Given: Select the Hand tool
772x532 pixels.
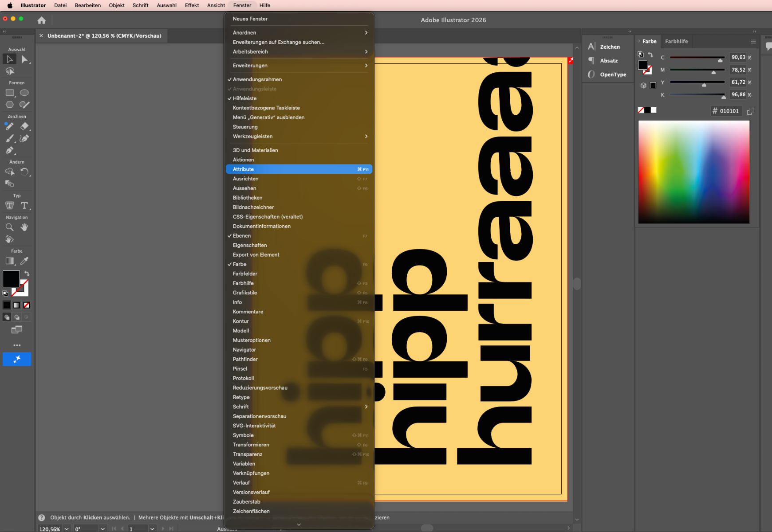Looking at the screenshot, I should tap(24, 227).
